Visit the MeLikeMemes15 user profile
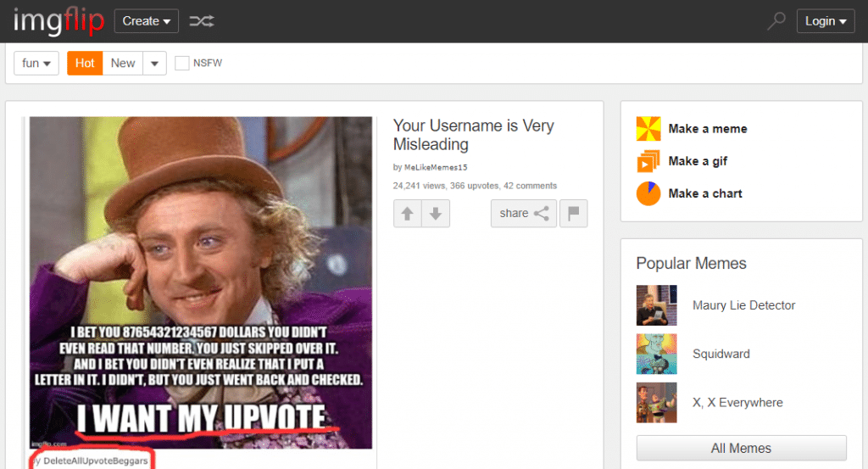This screenshot has width=868, height=469. (x=436, y=167)
